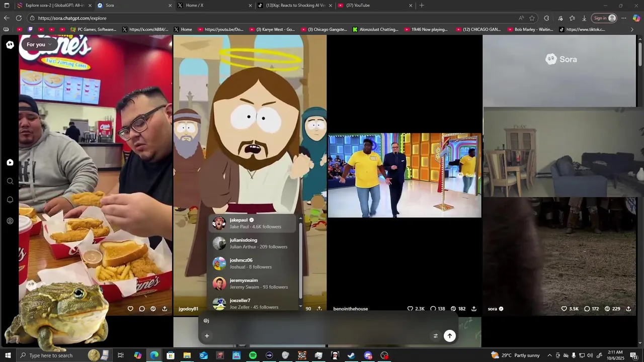Image resolution: width=644 pixels, height=362 pixels.
Task: Open the sora profile link
Action: click(496, 309)
